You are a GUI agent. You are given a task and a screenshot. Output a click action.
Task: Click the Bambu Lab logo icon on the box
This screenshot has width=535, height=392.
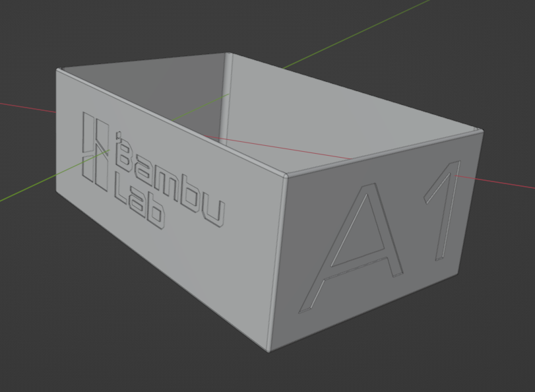coord(95,150)
